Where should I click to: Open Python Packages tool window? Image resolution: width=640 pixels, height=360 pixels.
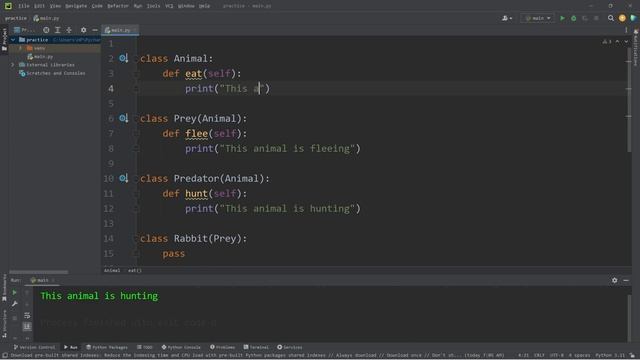tap(107, 347)
